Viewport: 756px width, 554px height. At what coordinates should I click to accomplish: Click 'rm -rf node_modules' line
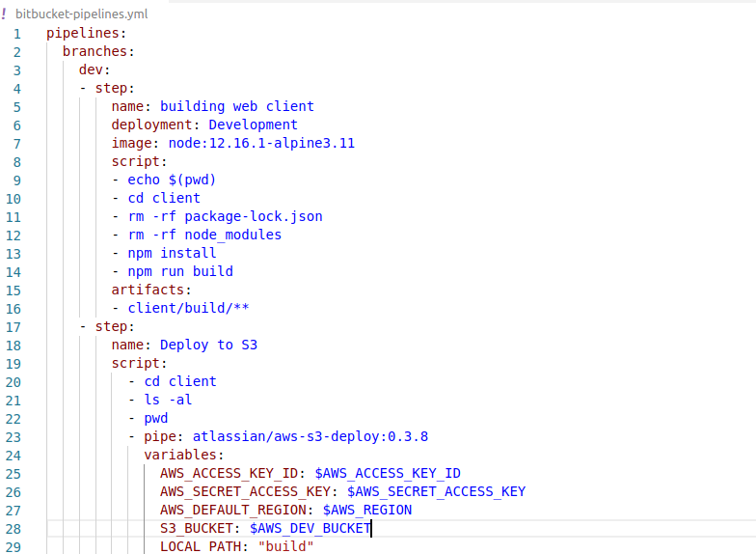click(204, 235)
